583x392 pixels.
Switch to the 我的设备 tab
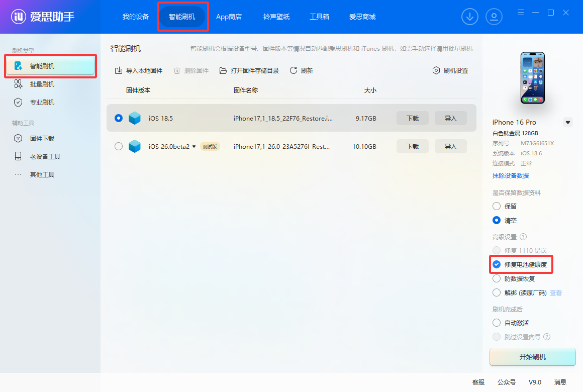[135, 17]
